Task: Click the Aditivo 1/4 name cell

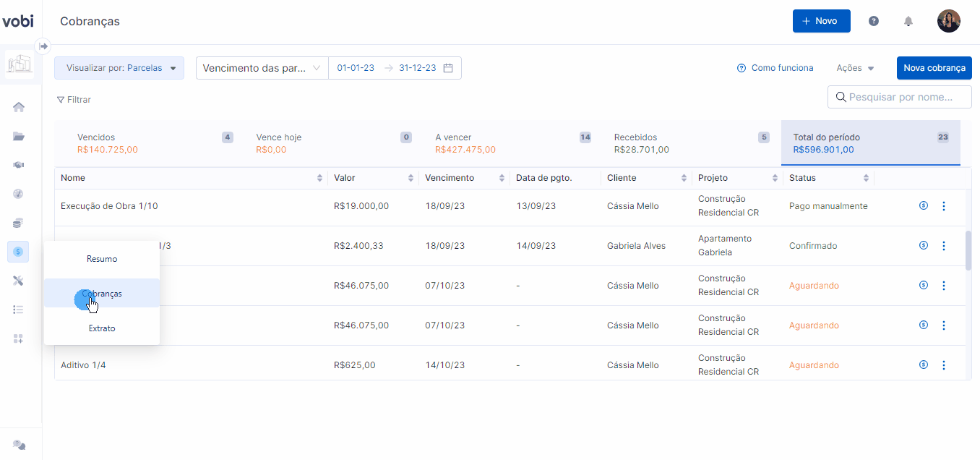Action: (83, 365)
